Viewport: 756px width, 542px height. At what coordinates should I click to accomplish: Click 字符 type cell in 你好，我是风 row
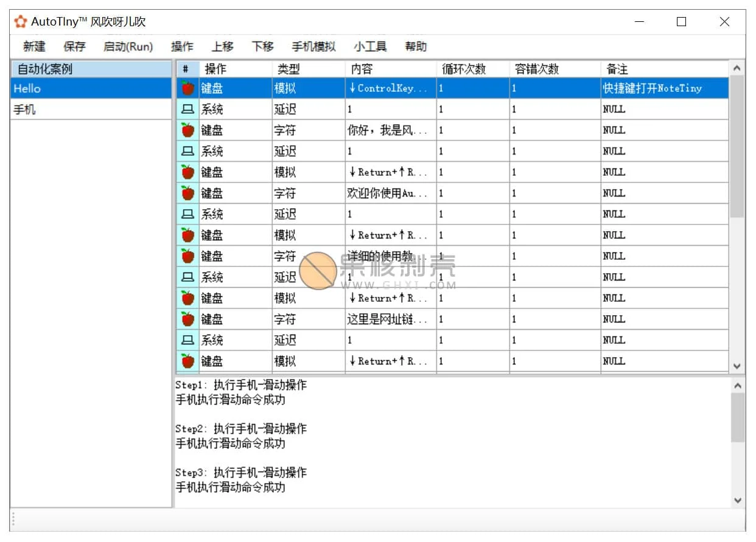point(309,130)
